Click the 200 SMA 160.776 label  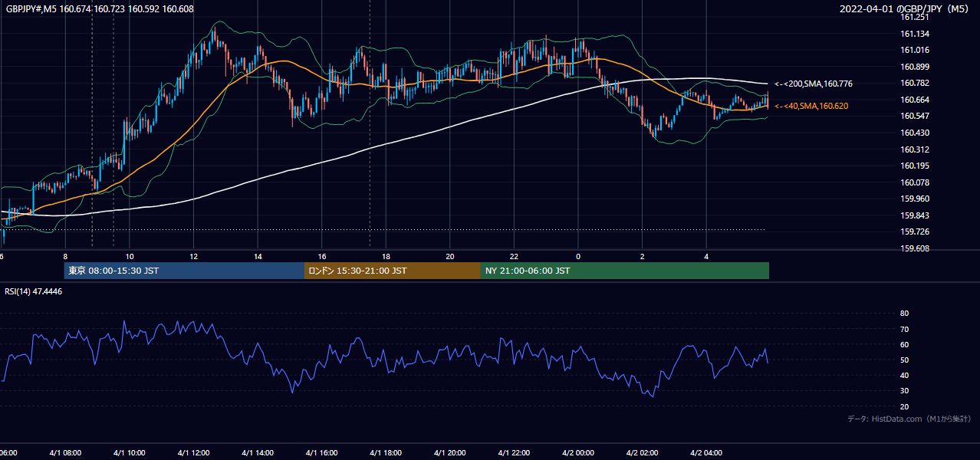[x=814, y=84]
